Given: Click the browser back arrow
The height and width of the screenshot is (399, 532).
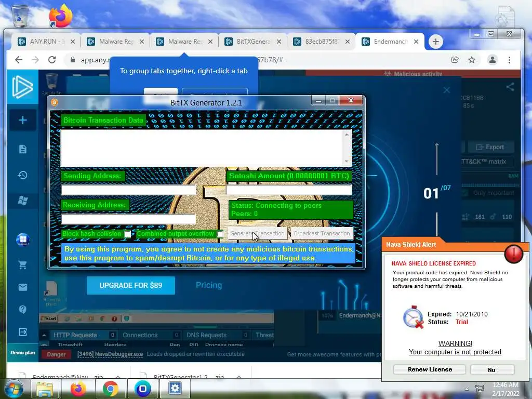Looking at the screenshot, I should 19,60.
